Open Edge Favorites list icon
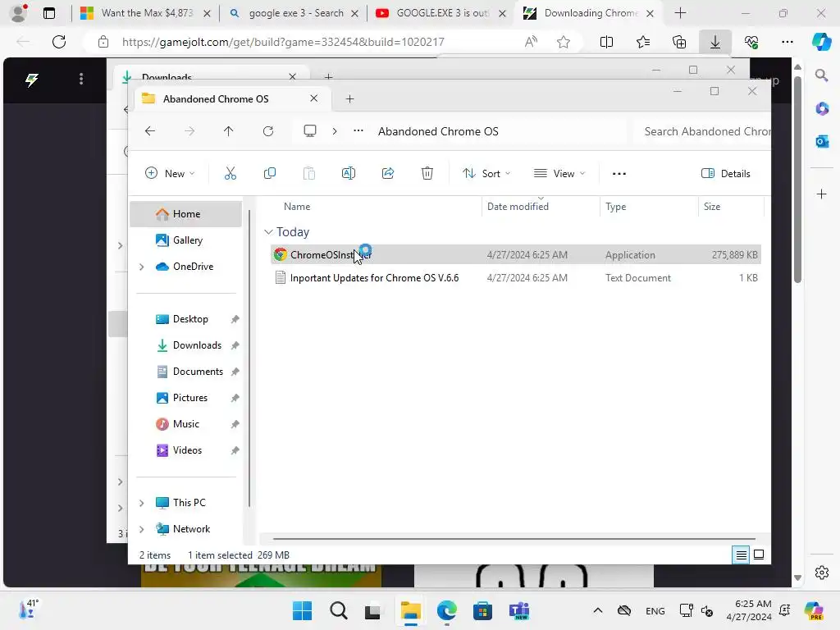 pyautogui.click(x=643, y=42)
